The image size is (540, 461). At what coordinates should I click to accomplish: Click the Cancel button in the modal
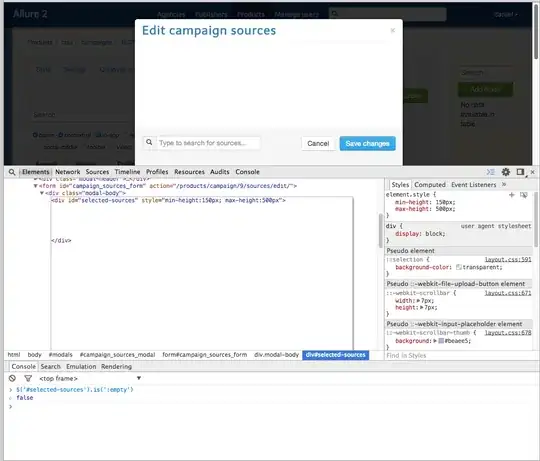pyautogui.click(x=318, y=144)
